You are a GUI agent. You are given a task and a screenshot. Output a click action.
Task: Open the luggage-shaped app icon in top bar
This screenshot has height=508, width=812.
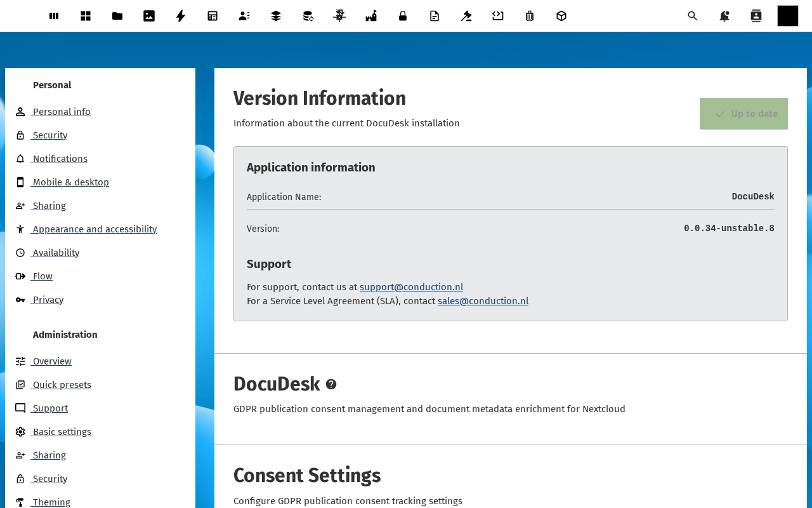[x=530, y=16]
